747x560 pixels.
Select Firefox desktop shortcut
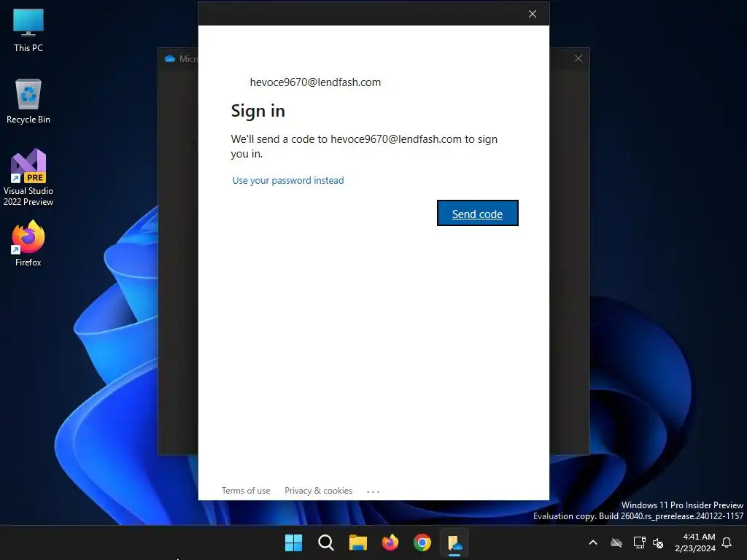click(28, 244)
